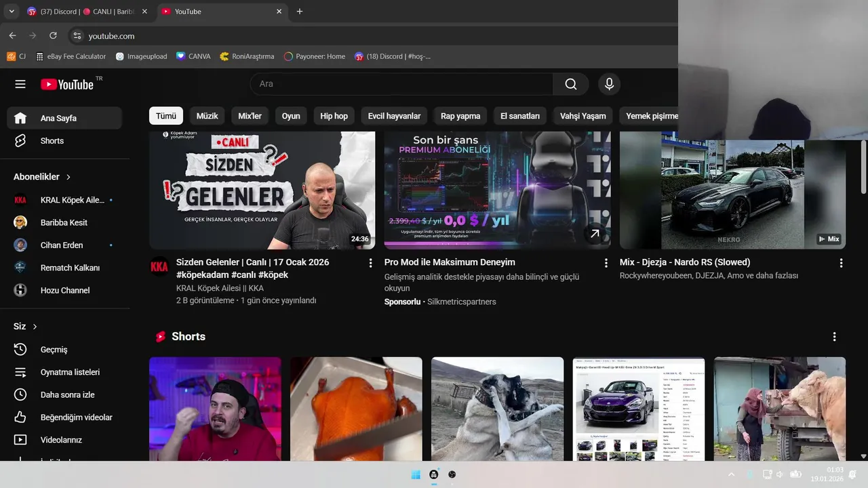Switch to the Discord browser tab

coord(85,12)
